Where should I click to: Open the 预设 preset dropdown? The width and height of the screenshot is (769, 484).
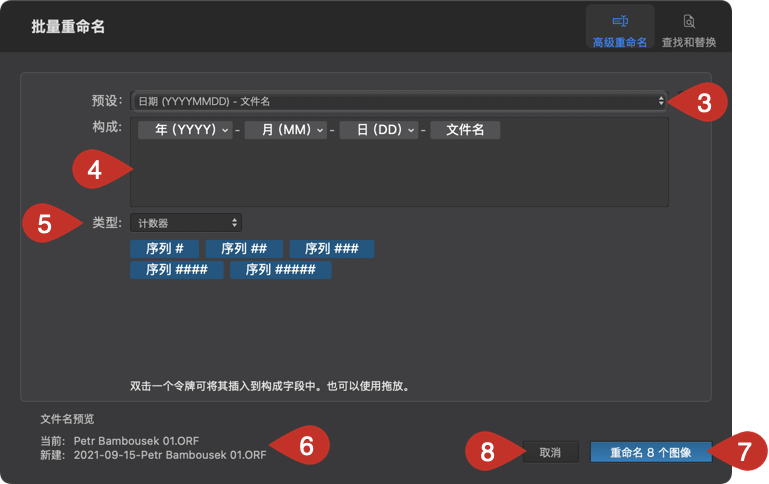click(399, 101)
